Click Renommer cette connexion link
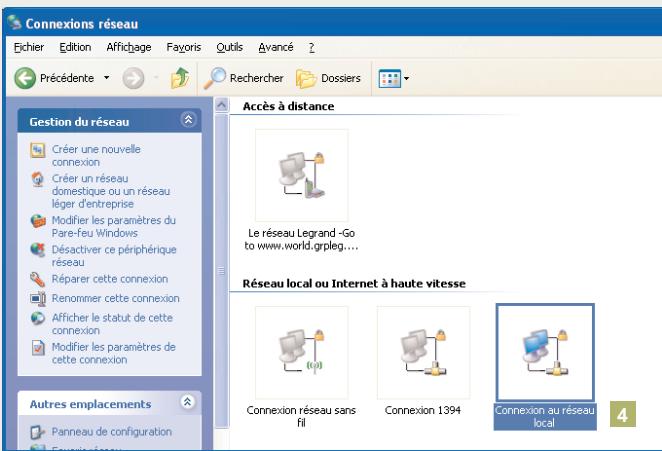The image size is (662, 451). pyautogui.click(x=116, y=298)
